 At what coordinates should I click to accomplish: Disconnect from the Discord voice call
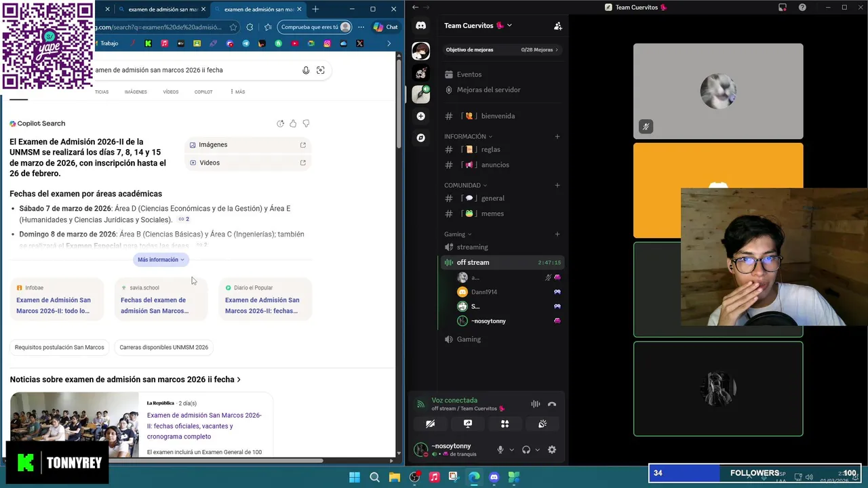pos(552,404)
